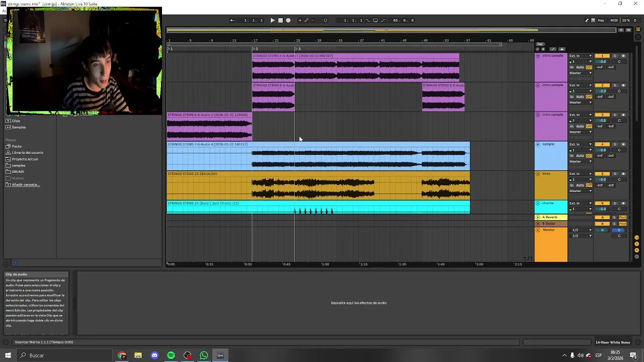
Task: Open DRUMS folder in Places
Action: point(18,172)
